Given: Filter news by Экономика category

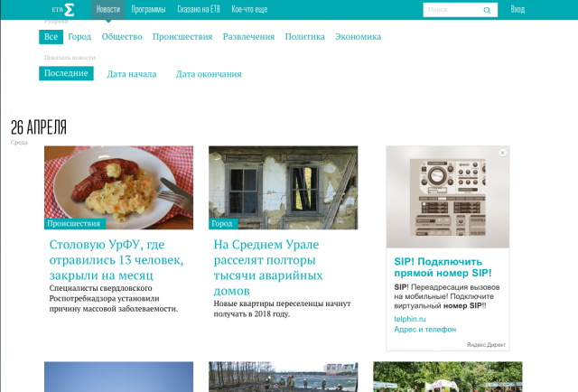Looking at the screenshot, I should pos(358,37).
